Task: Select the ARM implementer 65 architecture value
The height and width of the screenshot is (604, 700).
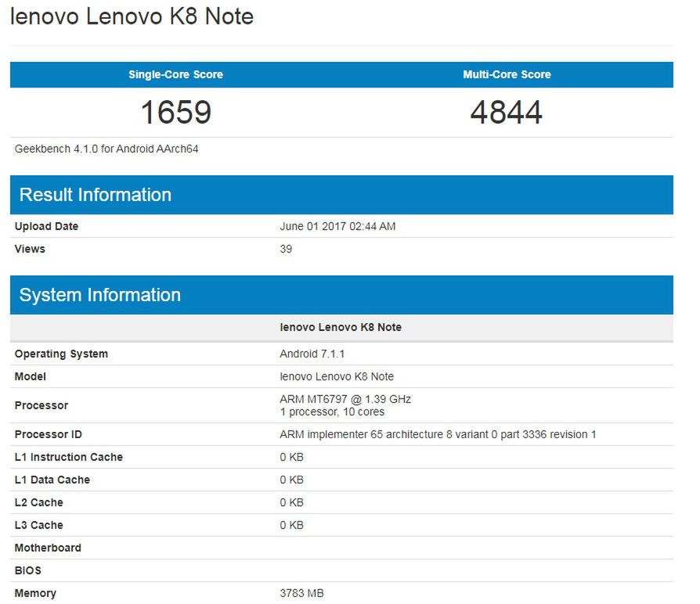Action: click(x=438, y=435)
